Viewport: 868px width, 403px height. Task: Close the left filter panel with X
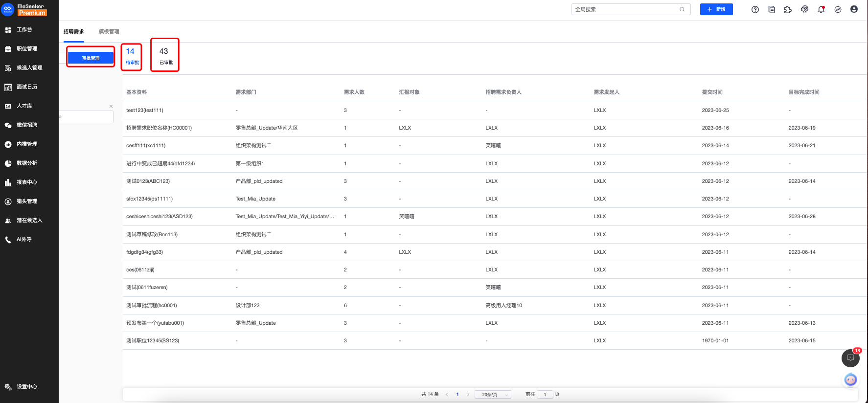(111, 106)
